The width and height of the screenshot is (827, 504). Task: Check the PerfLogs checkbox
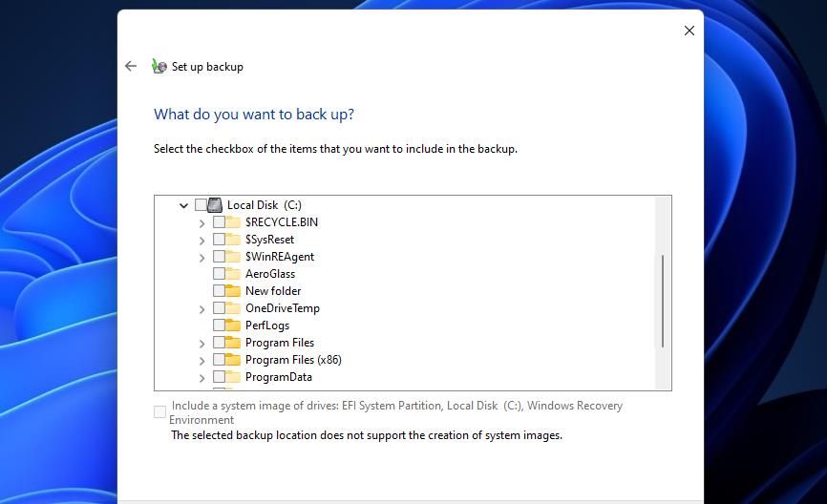pyautogui.click(x=219, y=325)
